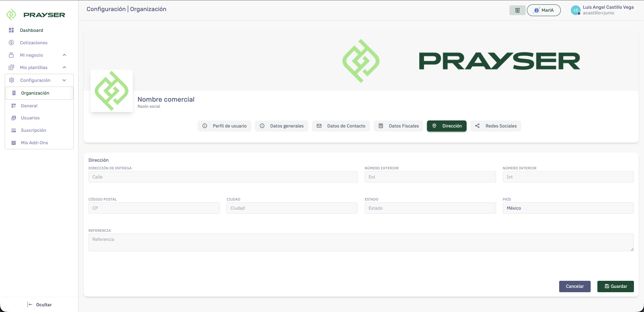Click the Mis plantillas template icon

coord(11,67)
